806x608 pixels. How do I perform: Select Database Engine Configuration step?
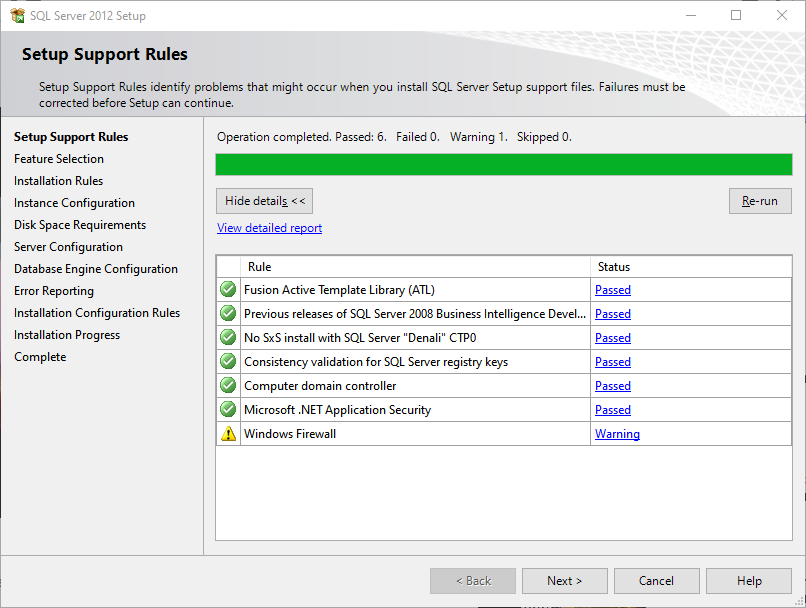pyautogui.click(x=96, y=269)
